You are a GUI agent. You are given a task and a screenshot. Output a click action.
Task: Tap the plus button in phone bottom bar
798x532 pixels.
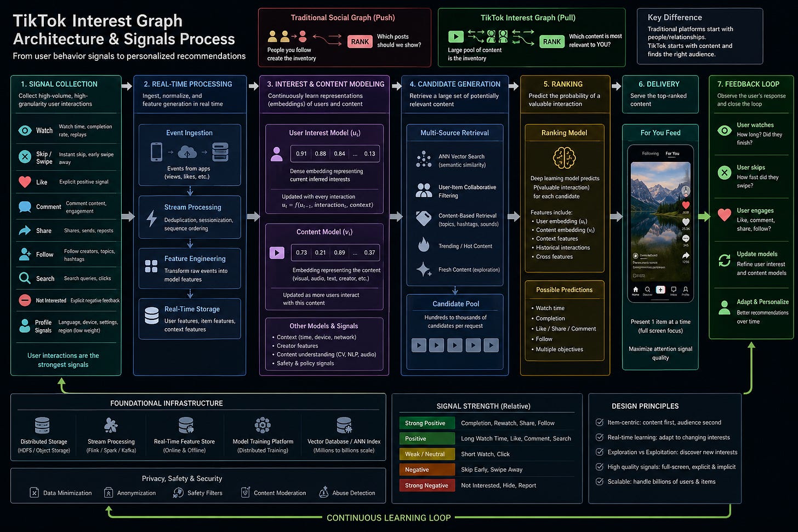[x=660, y=289]
